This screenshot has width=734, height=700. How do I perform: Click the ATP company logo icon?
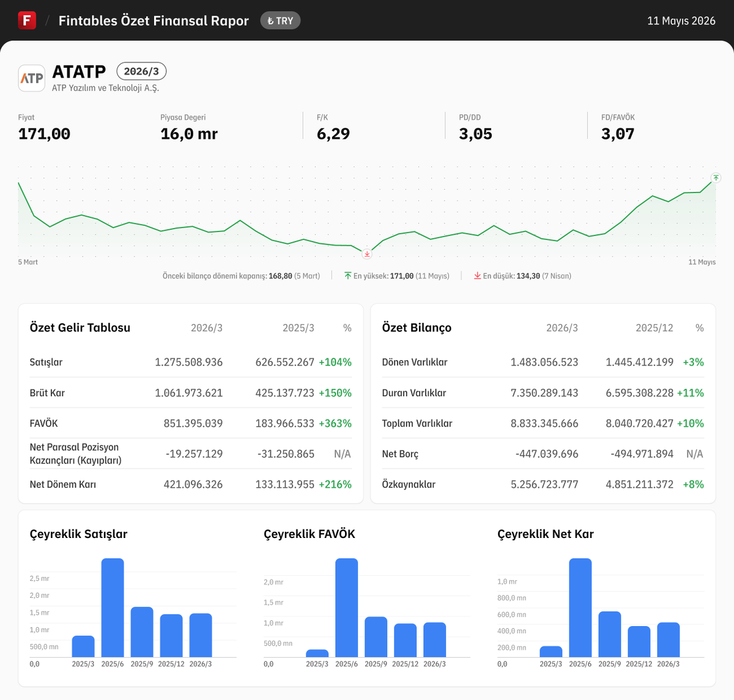pos(32,78)
